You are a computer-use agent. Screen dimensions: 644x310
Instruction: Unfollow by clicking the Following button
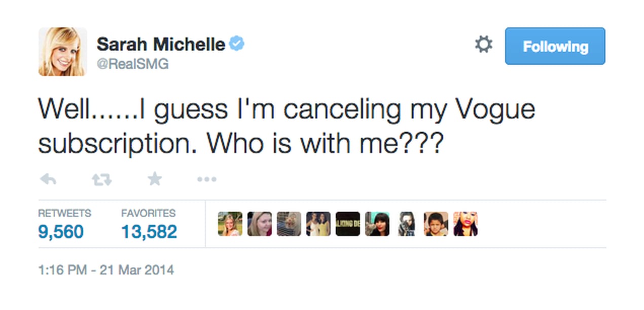click(555, 46)
